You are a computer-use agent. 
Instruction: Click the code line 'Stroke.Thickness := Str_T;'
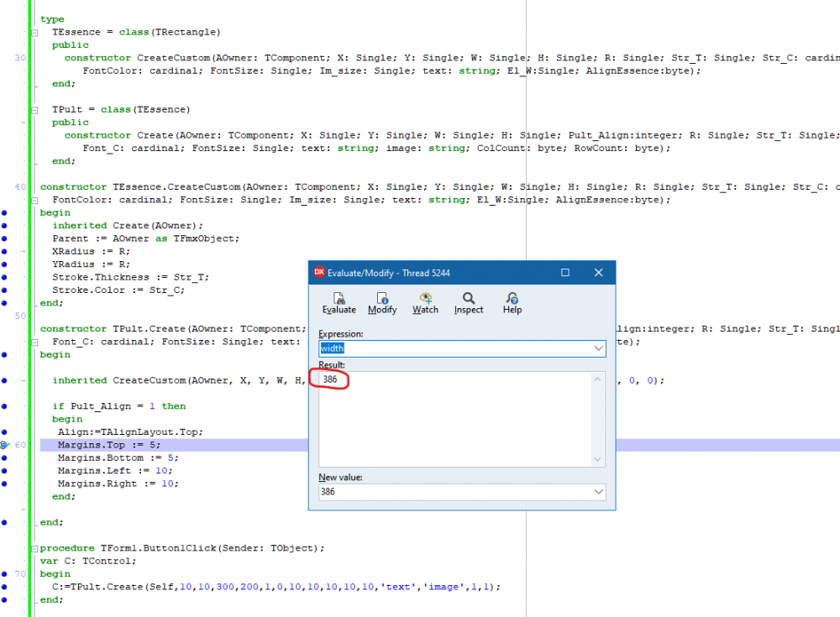(x=131, y=277)
